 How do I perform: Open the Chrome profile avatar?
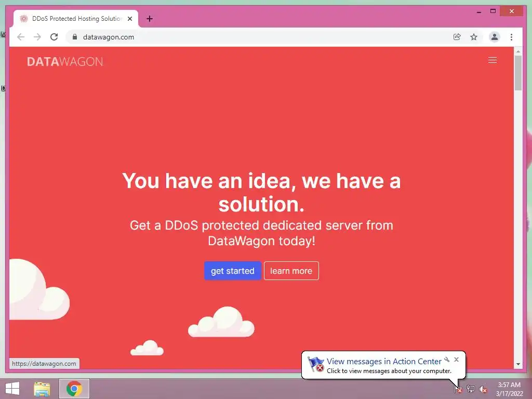click(495, 37)
